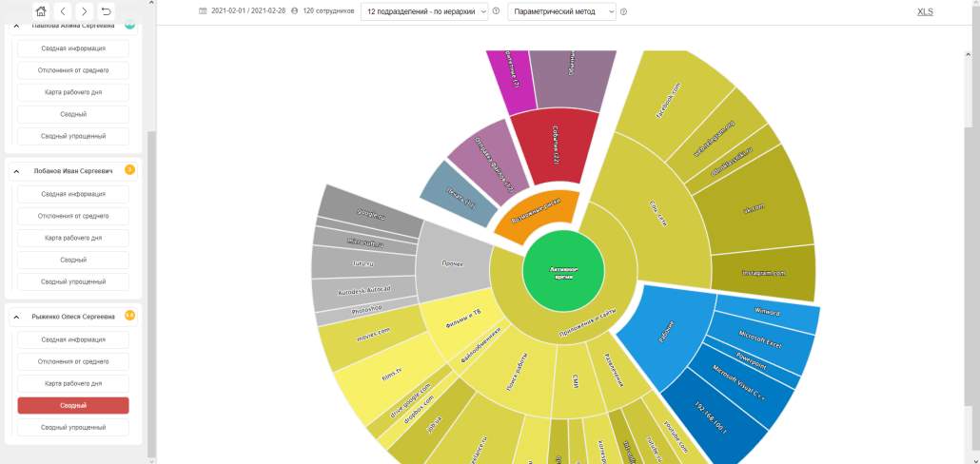The height and width of the screenshot is (464, 980).
Task: Open help icon beside Параметрический метод
Action: click(624, 11)
